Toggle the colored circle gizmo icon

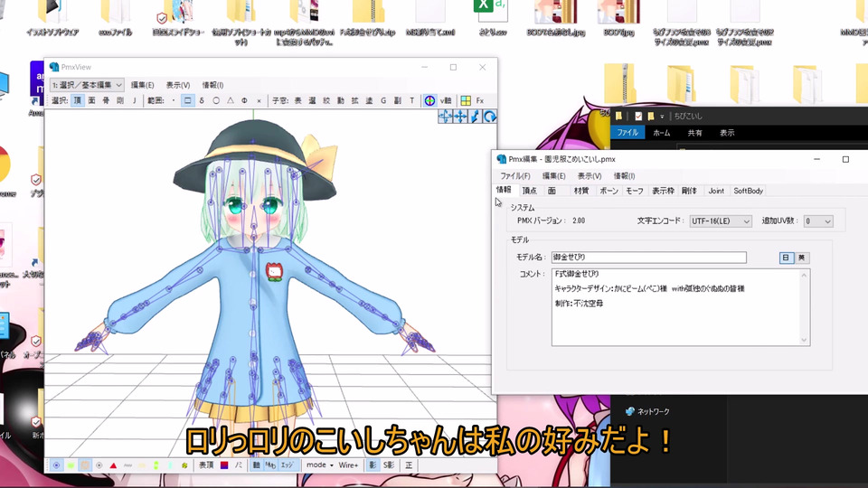pyautogui.click(x=430, y=100)
